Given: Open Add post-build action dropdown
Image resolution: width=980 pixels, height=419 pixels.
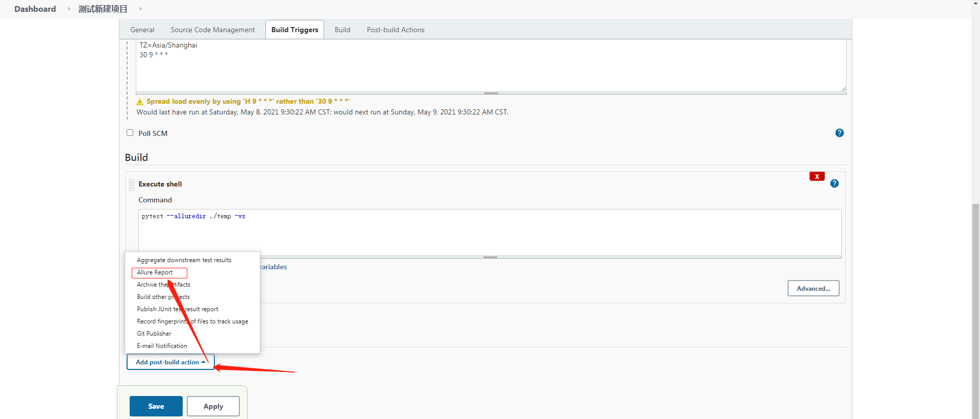Looking at the screenshot, I should click(x=170, y=362).
